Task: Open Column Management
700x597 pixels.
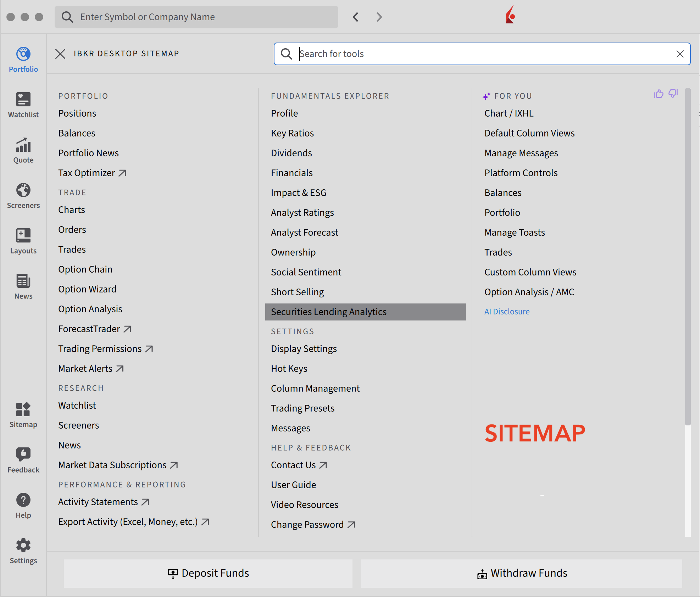Action: pyautogui.click(x=315, y=389)
